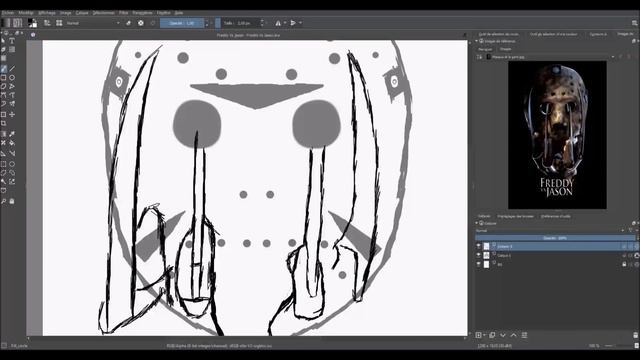The image size is (640, 360).
Task: Select the Move tool
Action: tap(12, 115)
